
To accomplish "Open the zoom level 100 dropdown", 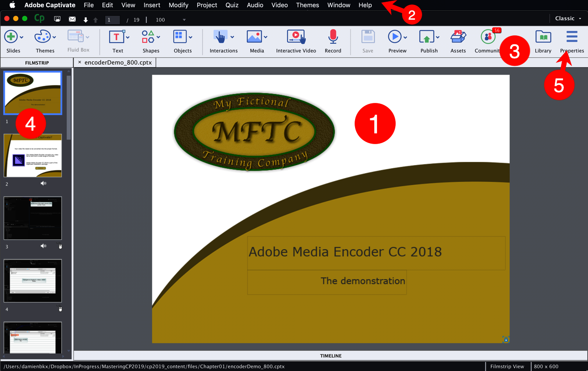I will pyautogui.click(x=184, y=20).
